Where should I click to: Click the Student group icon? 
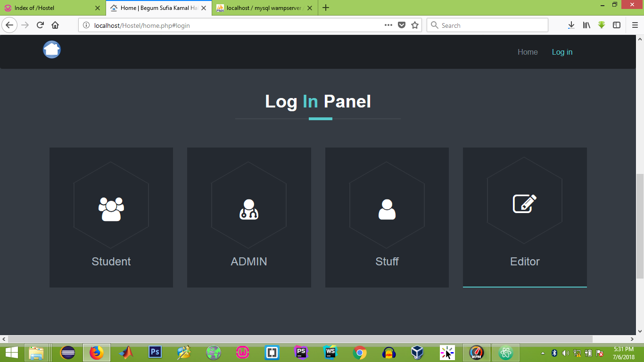coord(111,207)
